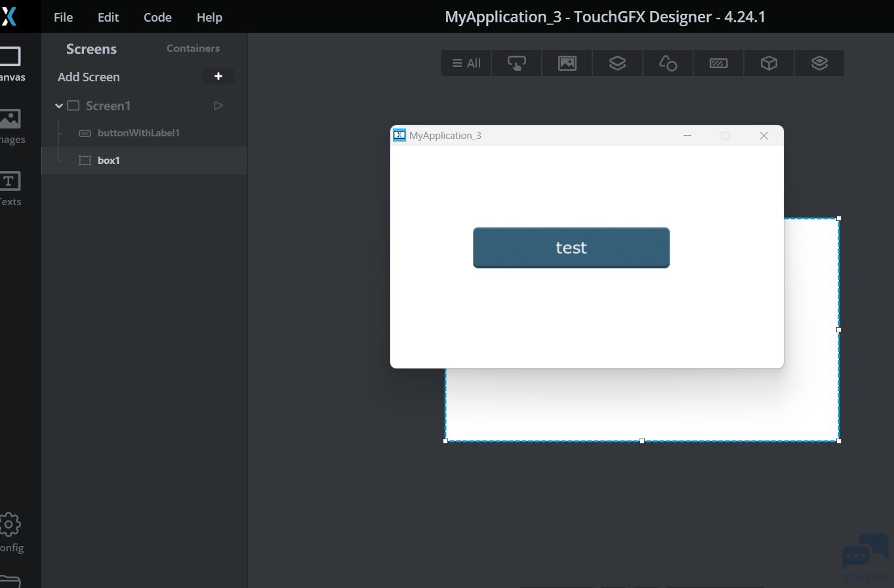The image size is (894, 588).
Task: Click the right-middle selection handle on canvas
Action: tap(839, 330)
